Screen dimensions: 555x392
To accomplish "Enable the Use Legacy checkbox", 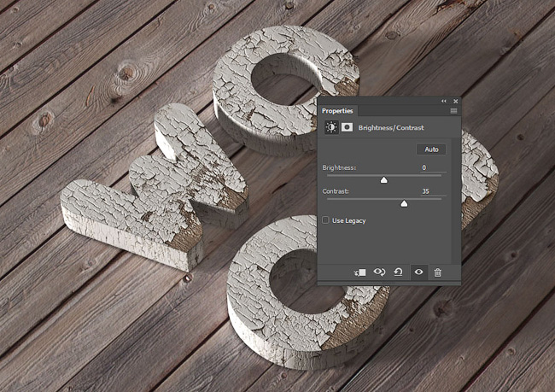I will pos(325,220).
